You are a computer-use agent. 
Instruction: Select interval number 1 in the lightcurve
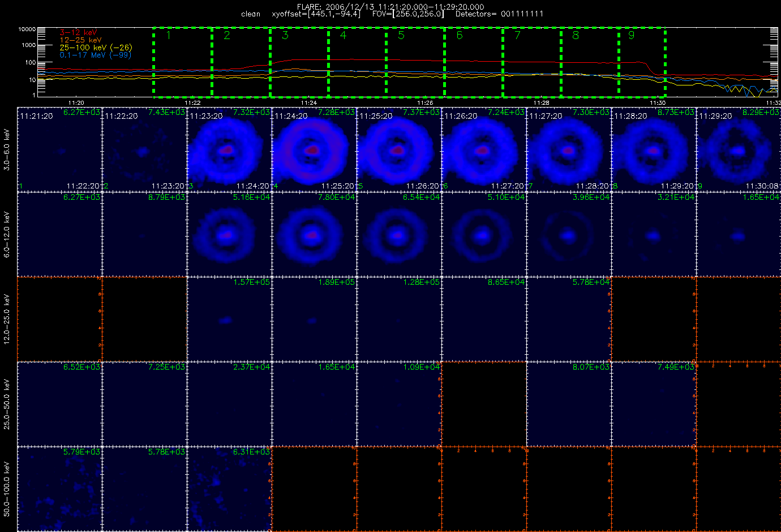pos(182,62)
